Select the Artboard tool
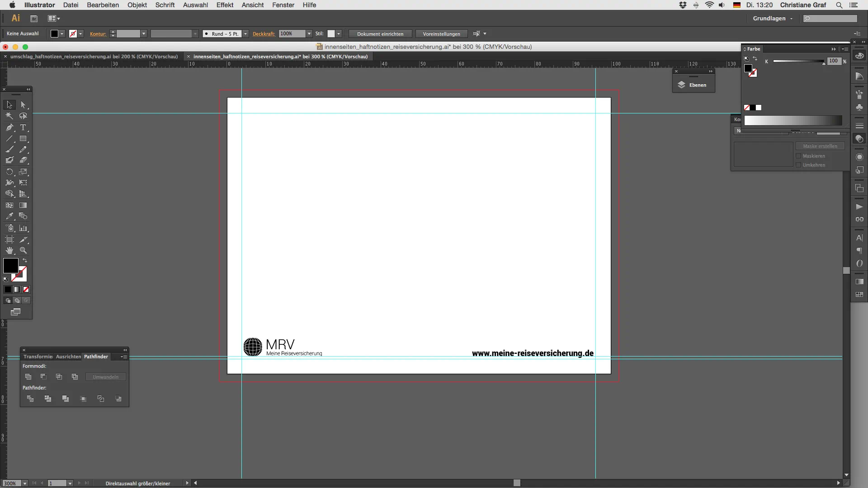Screen dimensions: 868x488 tap(9, 239)
